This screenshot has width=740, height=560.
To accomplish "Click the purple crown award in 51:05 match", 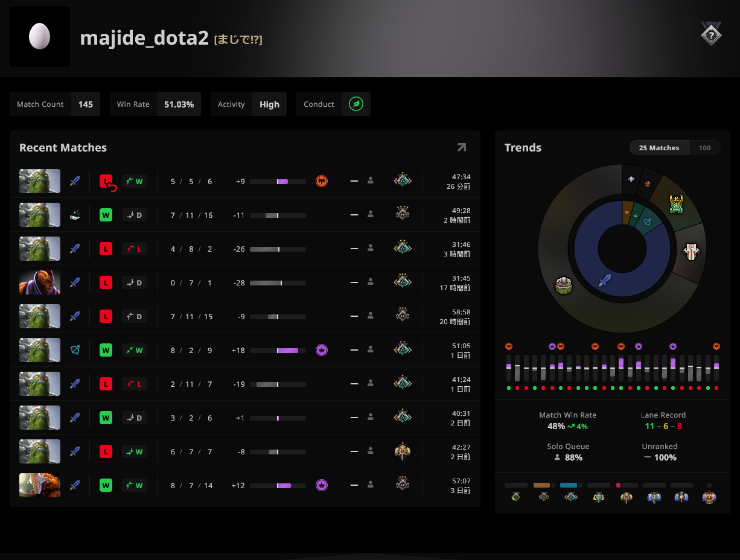I will [x=322, y=350].
